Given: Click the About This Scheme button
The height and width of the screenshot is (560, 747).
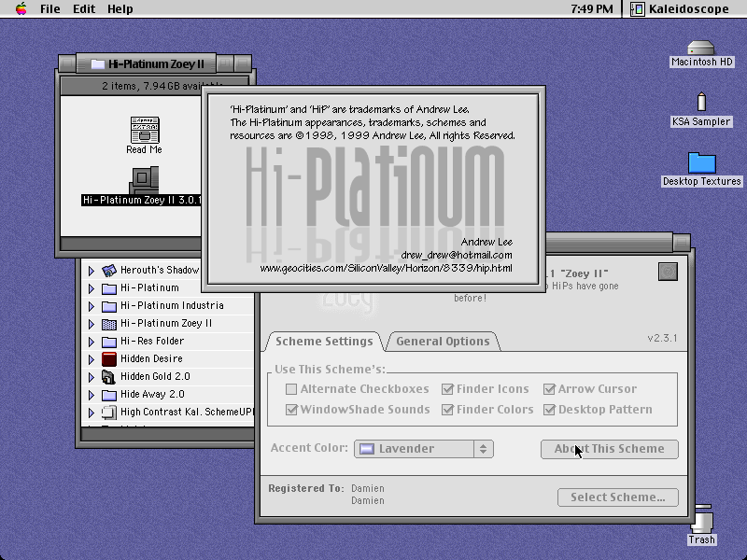Looking at the screenshot, I should 610,449.
